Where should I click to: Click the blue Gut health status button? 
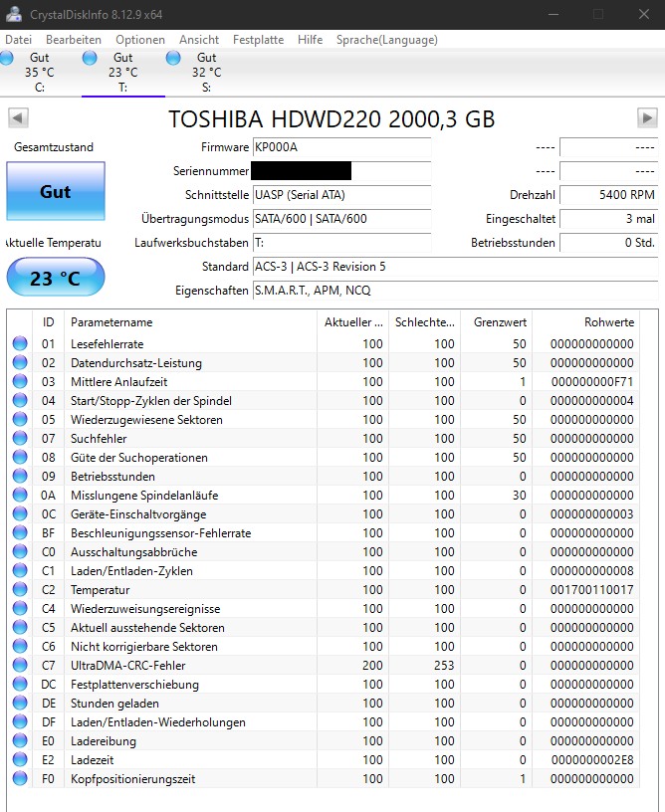[x=56, y=191]
